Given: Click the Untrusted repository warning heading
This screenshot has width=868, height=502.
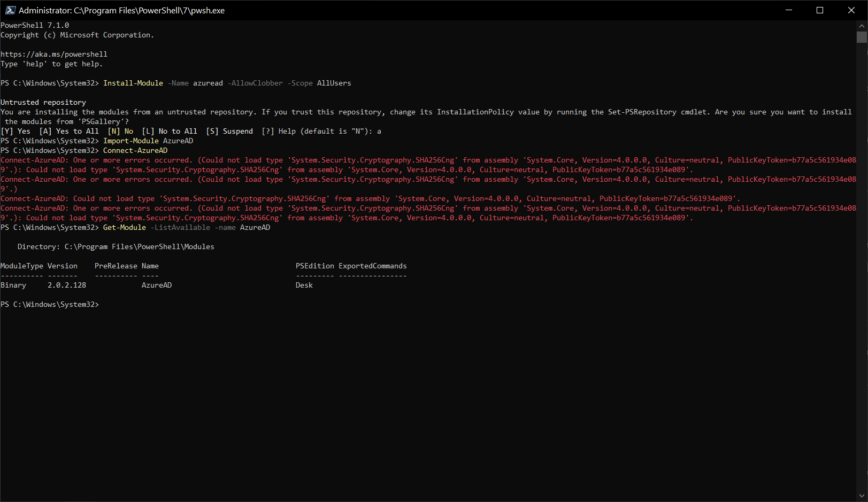Looking at the screenshot, I should pyautogui.click(x=43, y=102).
